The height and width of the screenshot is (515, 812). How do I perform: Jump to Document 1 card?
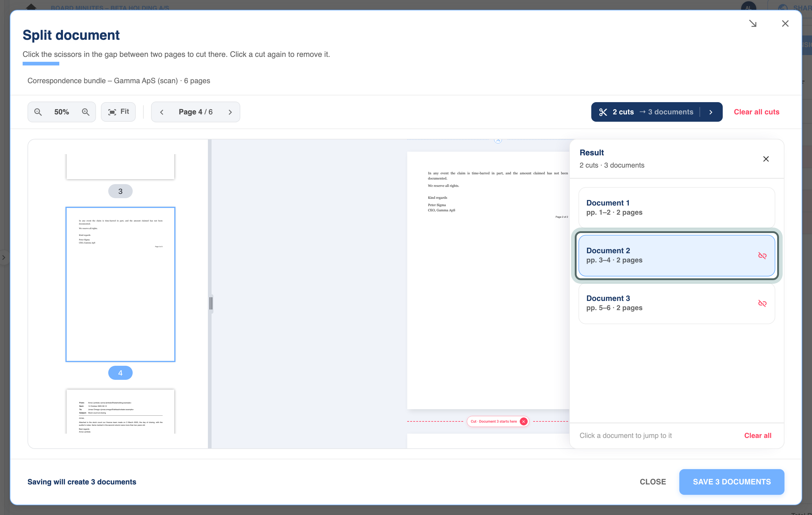[677, 207]
